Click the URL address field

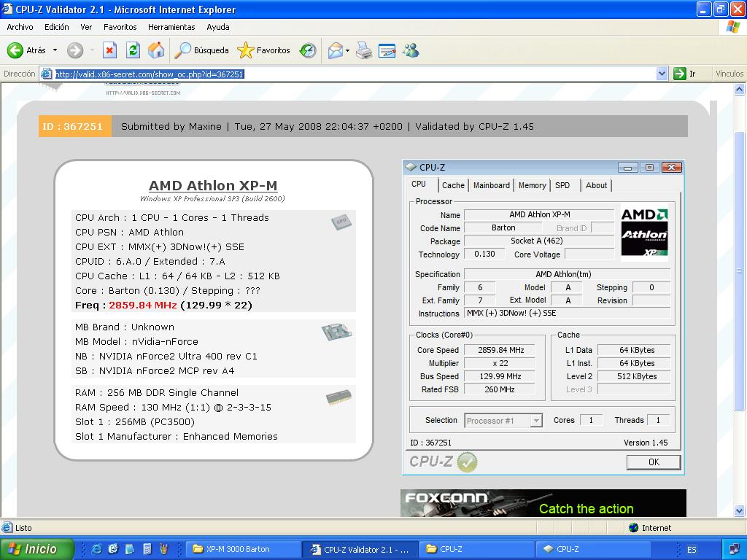click(x=352, y=74)
